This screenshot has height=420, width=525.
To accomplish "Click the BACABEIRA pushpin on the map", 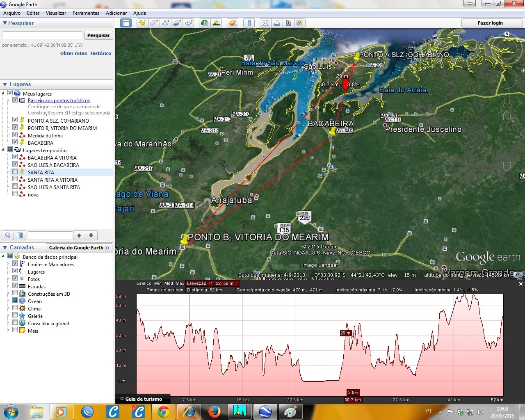I will [x=333, y=131].
